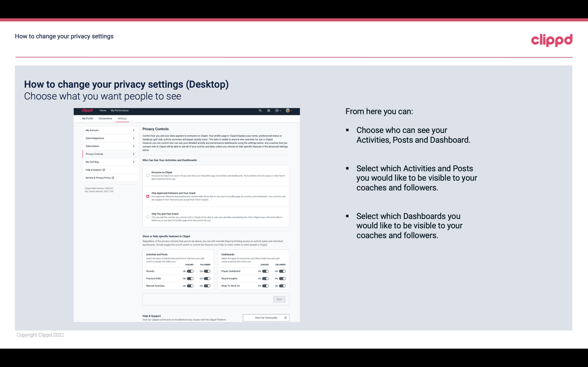Expand the Subscription section
Viewport: 588px width, 367px height.
pos(109,146)
